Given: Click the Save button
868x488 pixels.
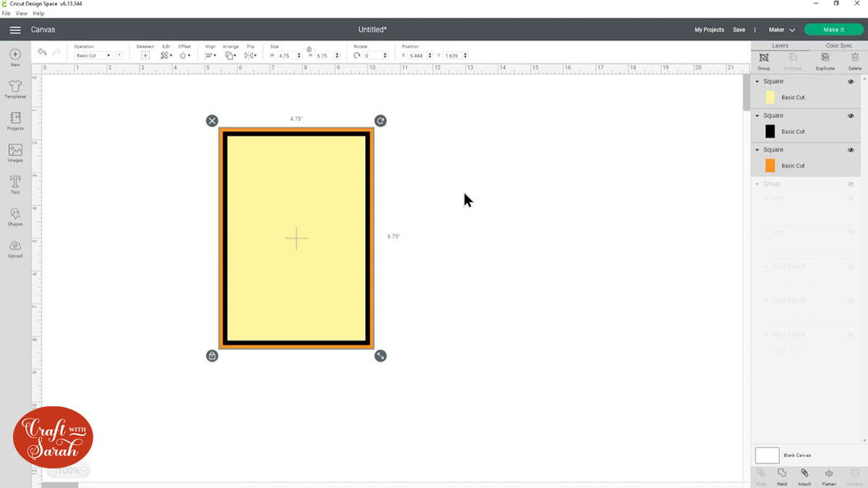Looking at the screenshot, I should pyautogui.click(x=739, y=30).
